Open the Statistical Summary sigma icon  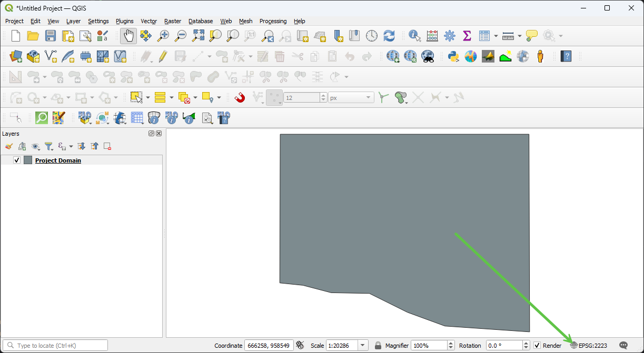(x=467, y=36)
